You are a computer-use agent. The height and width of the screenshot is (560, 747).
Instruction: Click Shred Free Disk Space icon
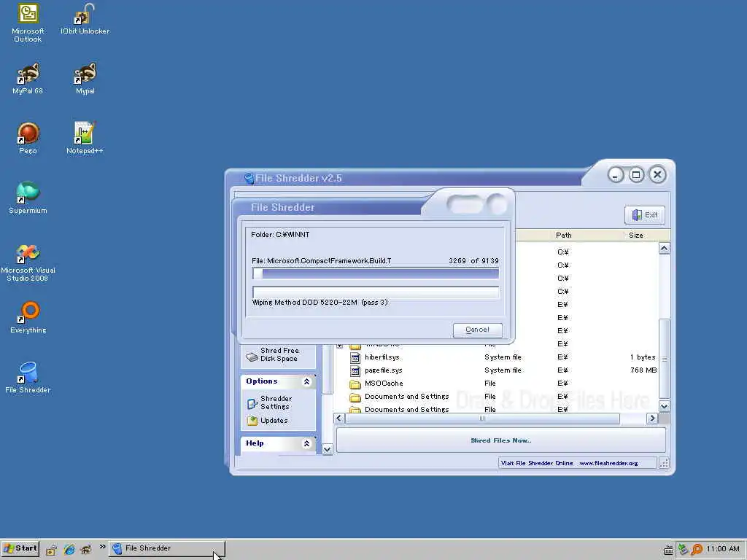click(x=252, y=357)
